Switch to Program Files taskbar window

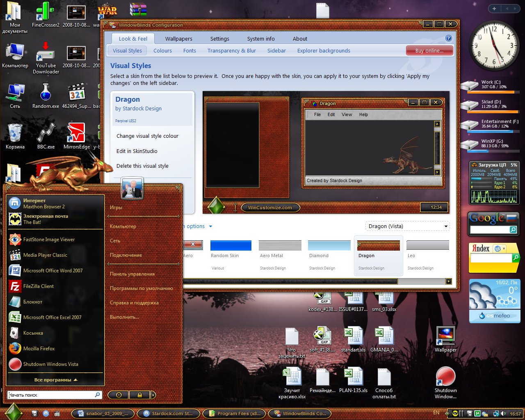(x=234, y=413)
